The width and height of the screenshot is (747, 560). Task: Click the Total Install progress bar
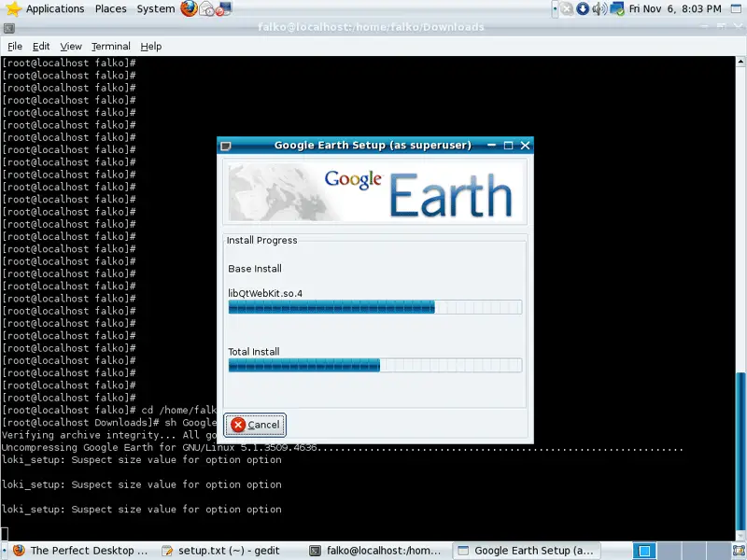(x=375, y=365)
